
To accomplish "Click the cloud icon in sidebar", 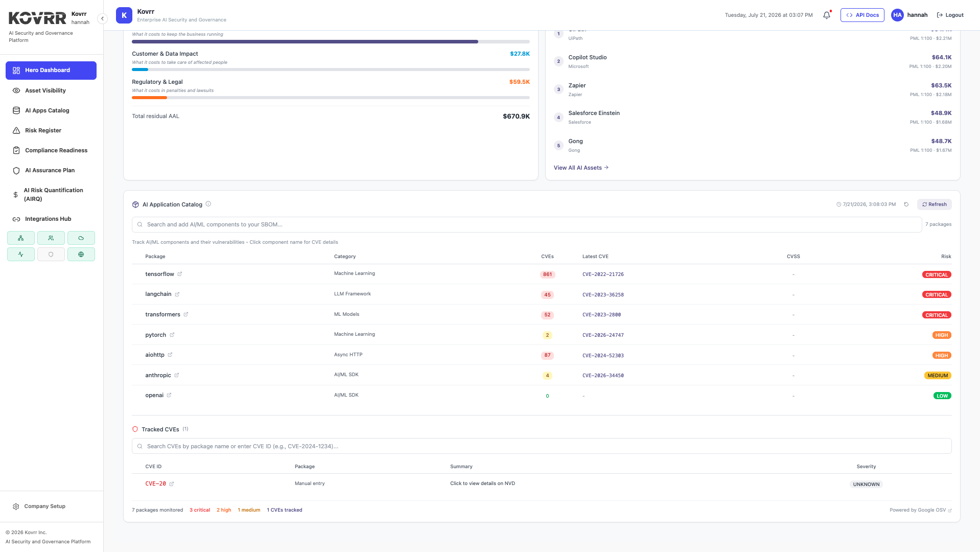I will point(81,238).
